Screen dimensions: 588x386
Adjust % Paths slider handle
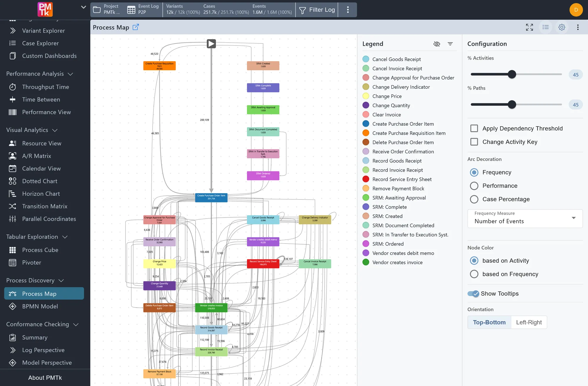tap(512, 105)
